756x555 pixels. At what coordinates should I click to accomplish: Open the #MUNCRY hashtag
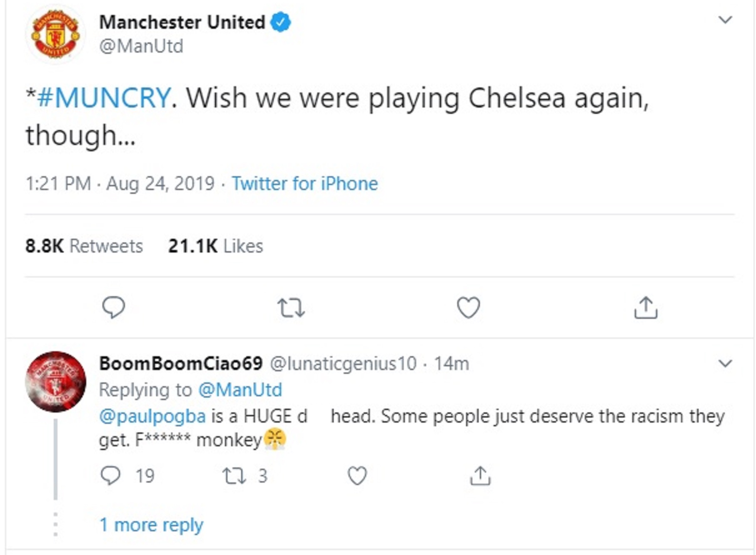[104, 98]
